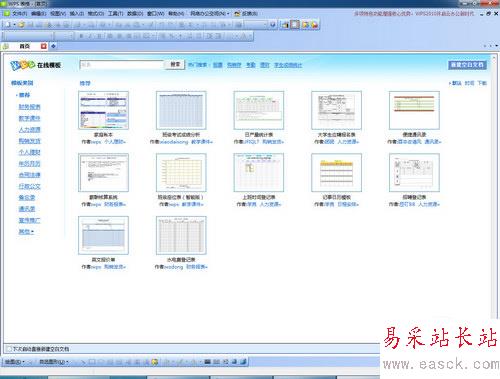Screen dimensions: 500x379
Task: Expand the 其他 category in sidebar
Action: [x=26, y=232]
